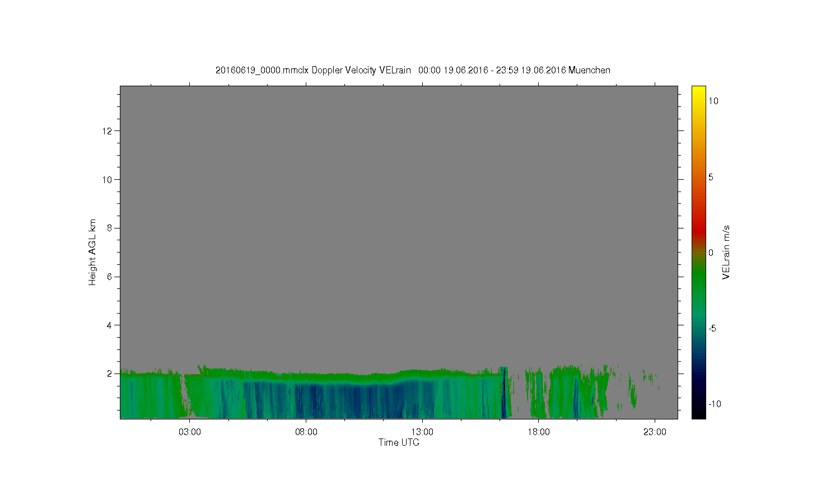Click the 'Muenchen' location text in the title
This screenshot has width=840, height=504.
point(589,71)
